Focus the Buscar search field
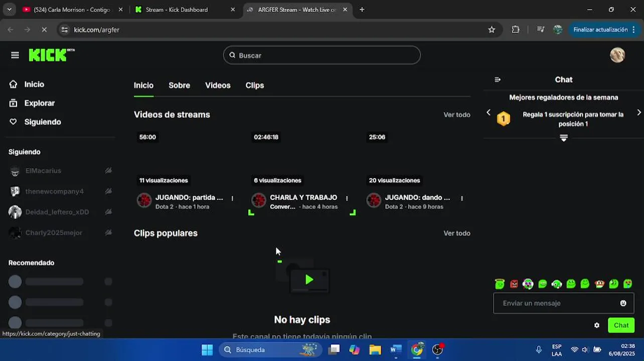Screen dimensions: 644x361 (x=322, y=55)
